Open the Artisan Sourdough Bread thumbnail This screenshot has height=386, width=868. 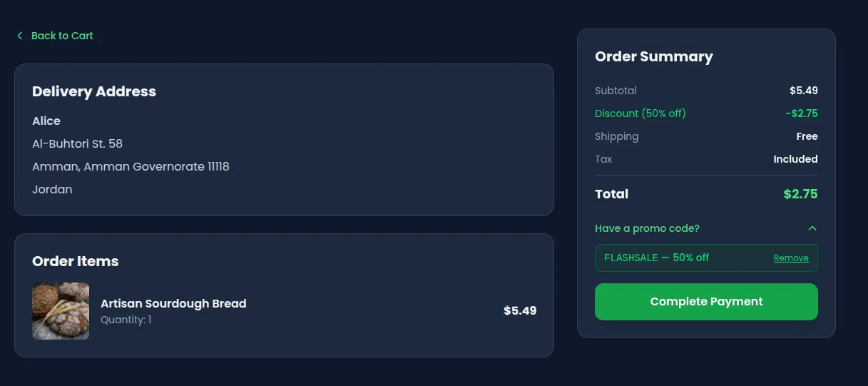point(61,311)
